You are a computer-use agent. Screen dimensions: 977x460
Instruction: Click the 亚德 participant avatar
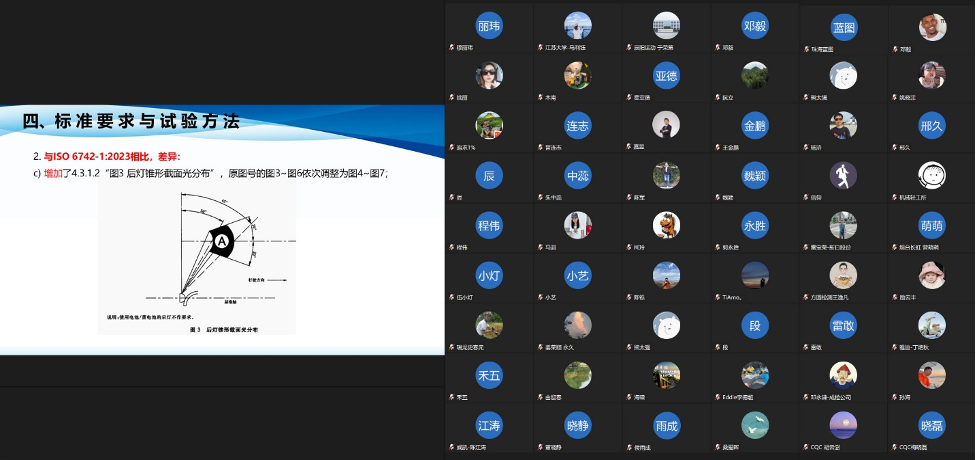pos(666,76)
